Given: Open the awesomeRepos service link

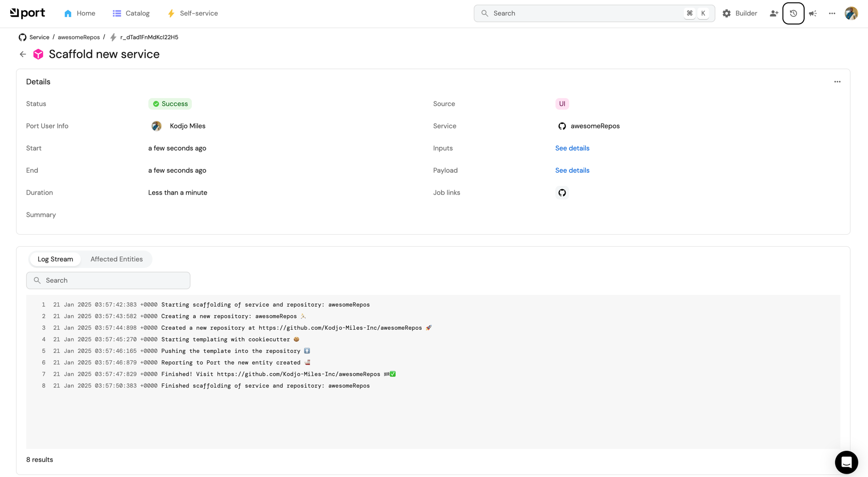Looking at the screenshot, I should (x=595, y=126).
